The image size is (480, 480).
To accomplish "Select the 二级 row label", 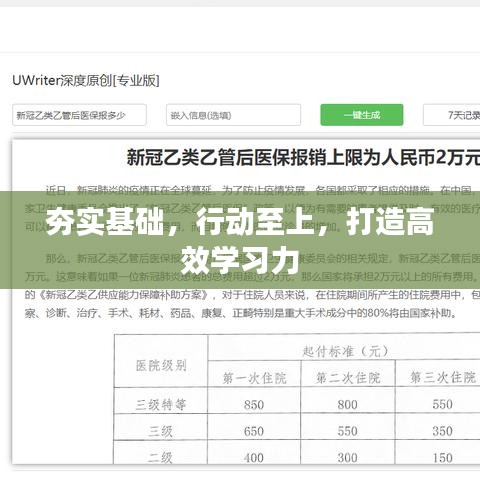I will pyautogui.click(x=161, y=458).
